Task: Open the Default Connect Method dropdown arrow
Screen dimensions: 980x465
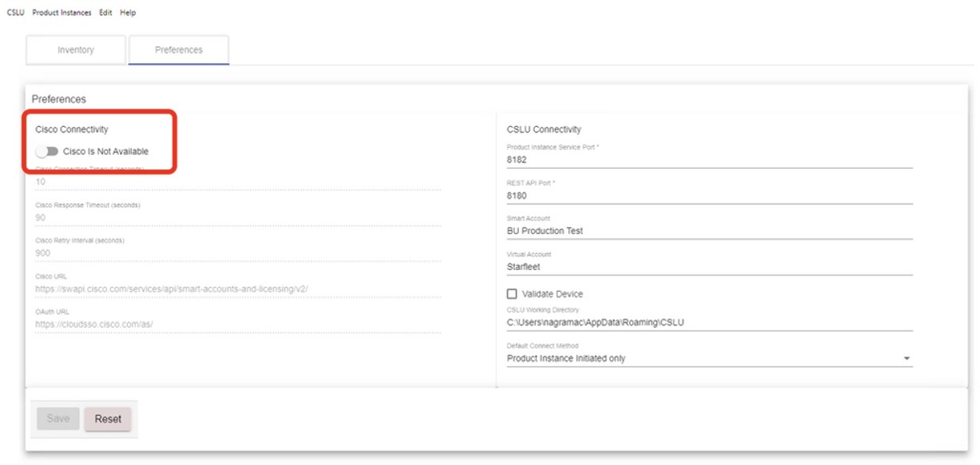Action: [906, 359]
